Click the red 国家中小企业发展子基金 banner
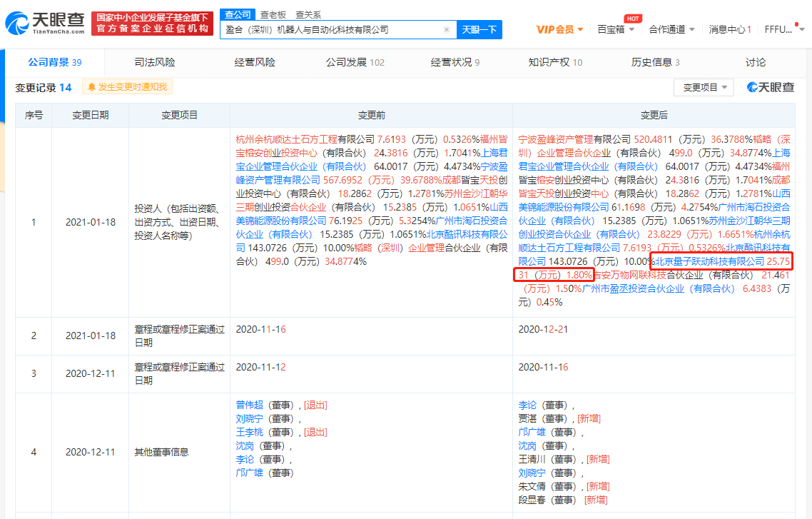The image size is (812, 519). click(152, 21)
